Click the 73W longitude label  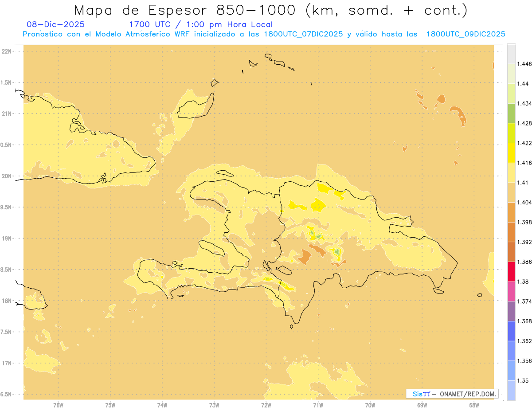(x=214, y=405)
